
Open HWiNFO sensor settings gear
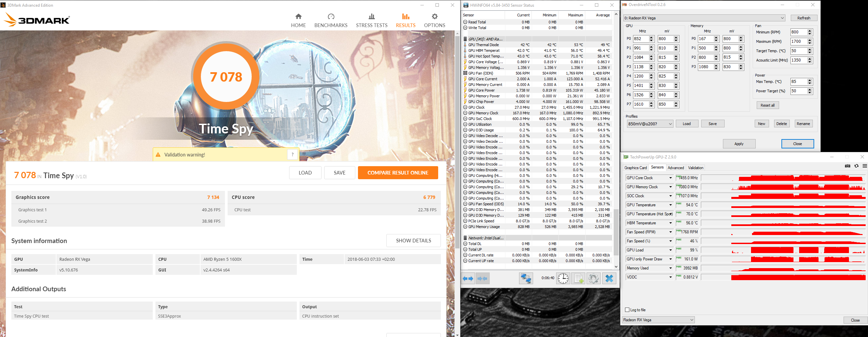pos(593,278)
